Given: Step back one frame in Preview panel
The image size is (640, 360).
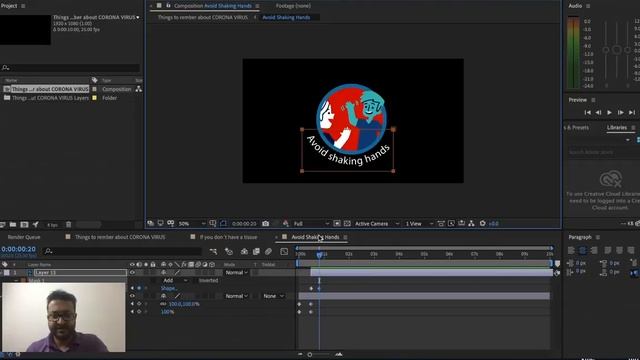Looking at the screenshot, I should coord(598,112).
